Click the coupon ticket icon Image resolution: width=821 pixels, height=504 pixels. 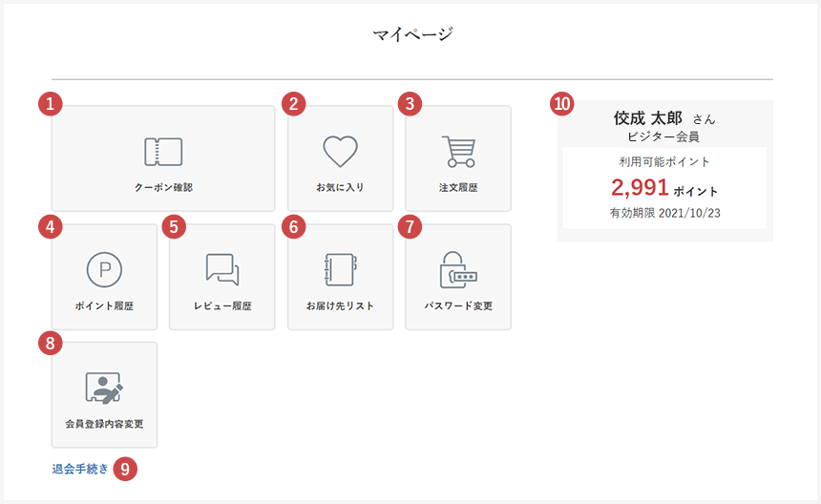tap(163, 152)
